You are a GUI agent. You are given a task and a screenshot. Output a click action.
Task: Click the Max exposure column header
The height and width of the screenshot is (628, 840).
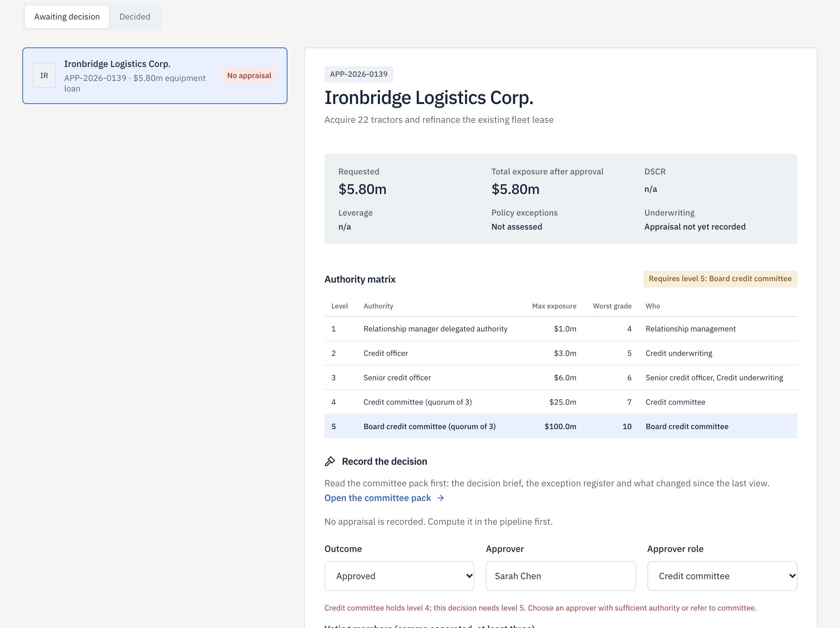(554, 306)
